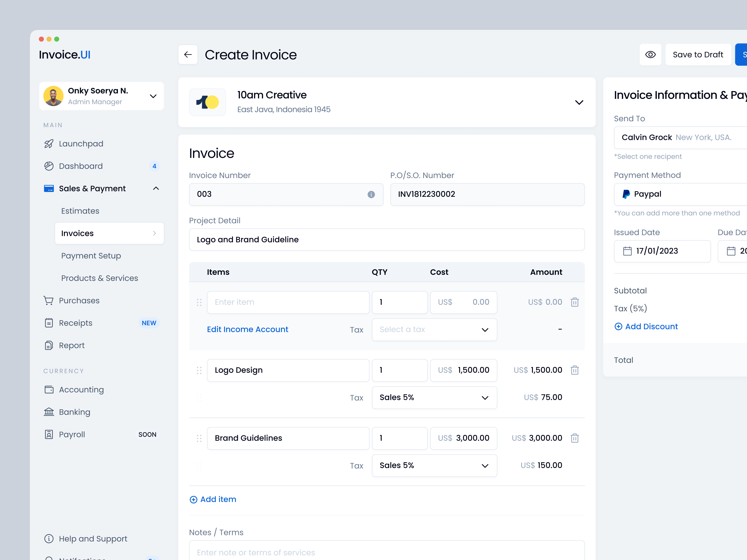The height and width of the screenshot is (560, 747).
Task: Collapse the Sales & Payment section
Action: click(156, 188)
